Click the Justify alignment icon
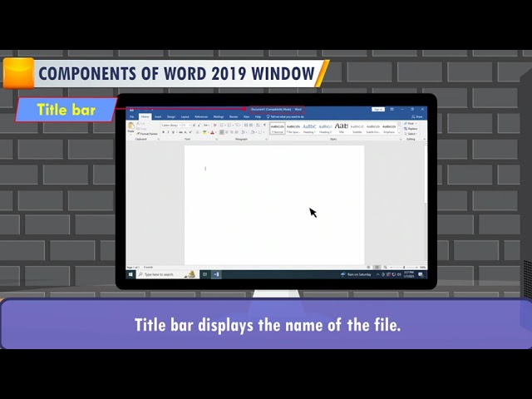The height and width of the screenshot is (399, 532). coord(236,132)
